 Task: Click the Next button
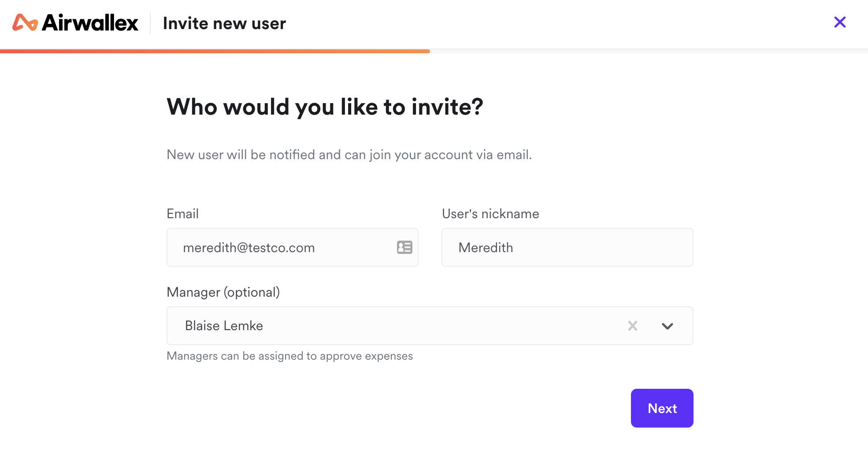coord(662,408)
